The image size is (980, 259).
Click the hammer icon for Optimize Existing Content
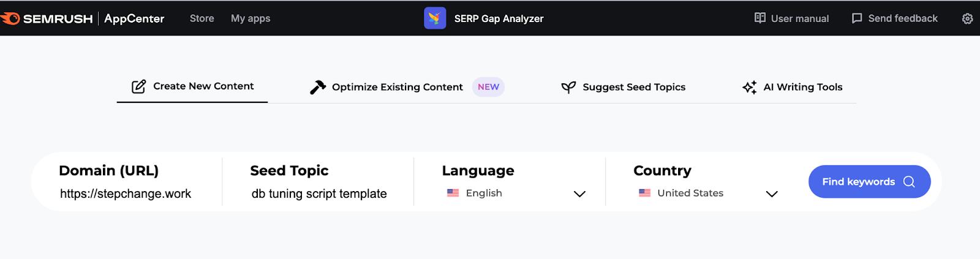[318, 87]
